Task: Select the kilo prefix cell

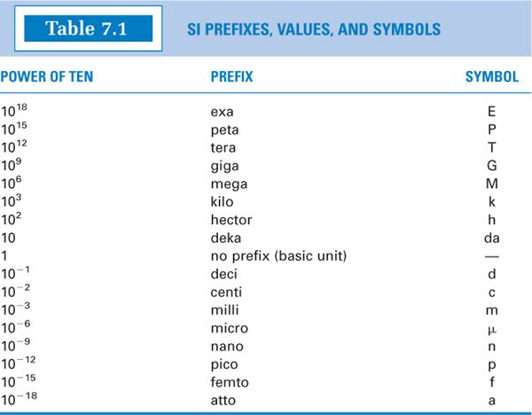Action: [223, 202]
